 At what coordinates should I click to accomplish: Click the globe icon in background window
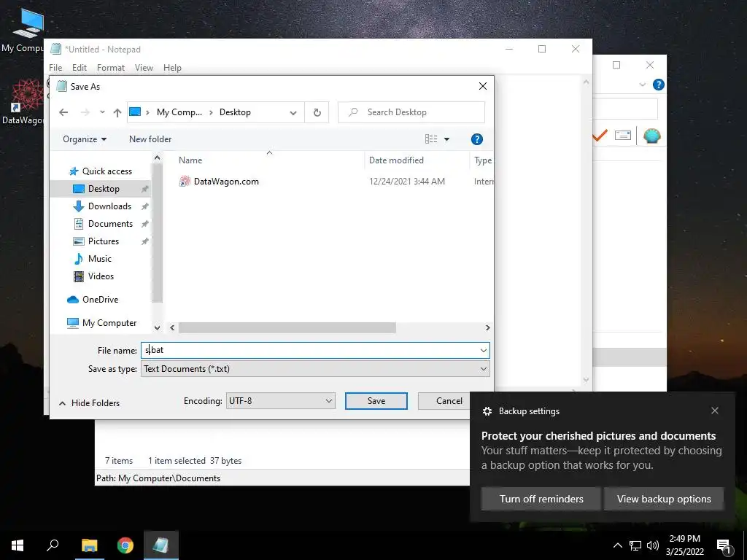point(651,136)
